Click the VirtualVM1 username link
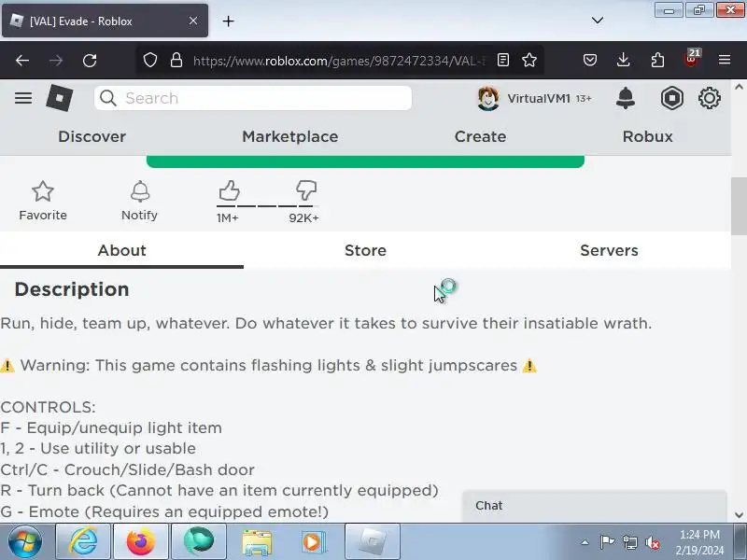747x560 pixels. pyautogui.click(x=539, y=99)
